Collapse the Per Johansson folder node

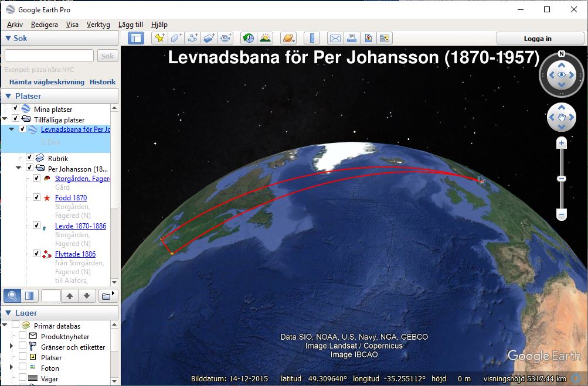point(18,168)
